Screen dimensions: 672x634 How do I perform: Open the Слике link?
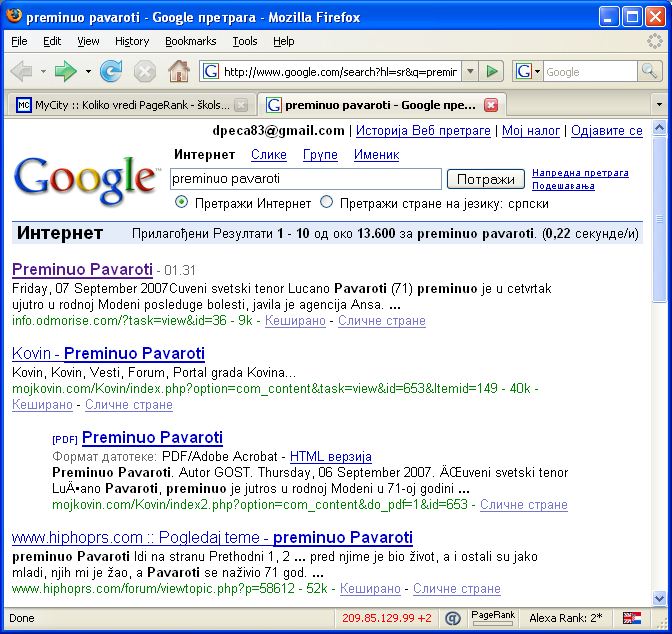pyautogui.click(x=269, y=154)
